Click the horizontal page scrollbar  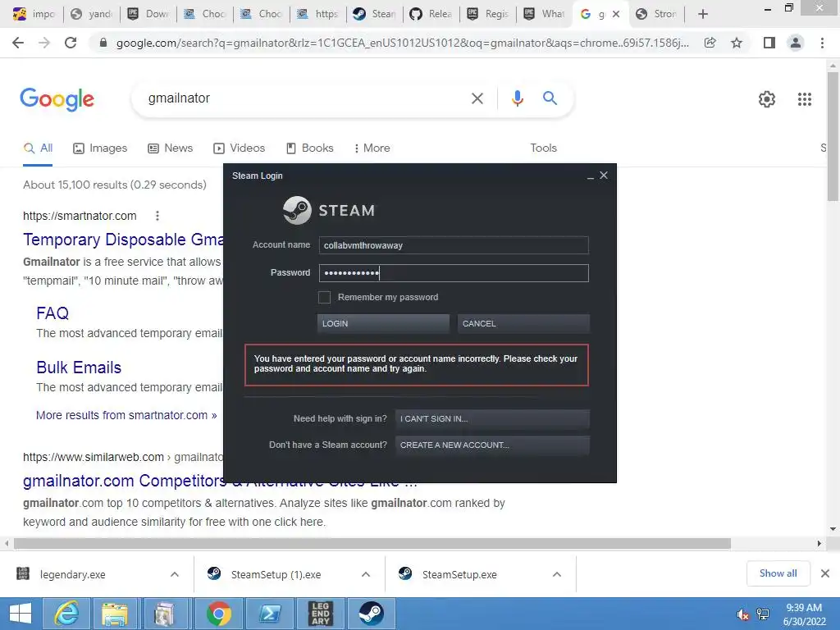[372, 544]
